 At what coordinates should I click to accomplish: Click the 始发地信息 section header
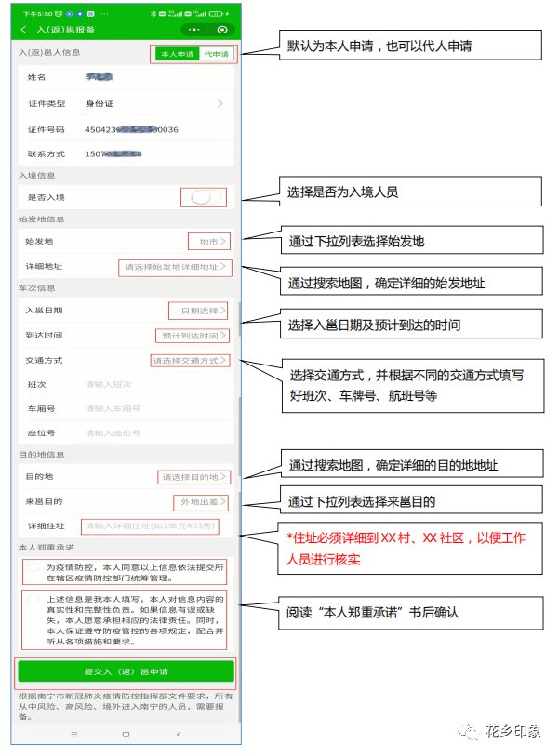[41, 219]
